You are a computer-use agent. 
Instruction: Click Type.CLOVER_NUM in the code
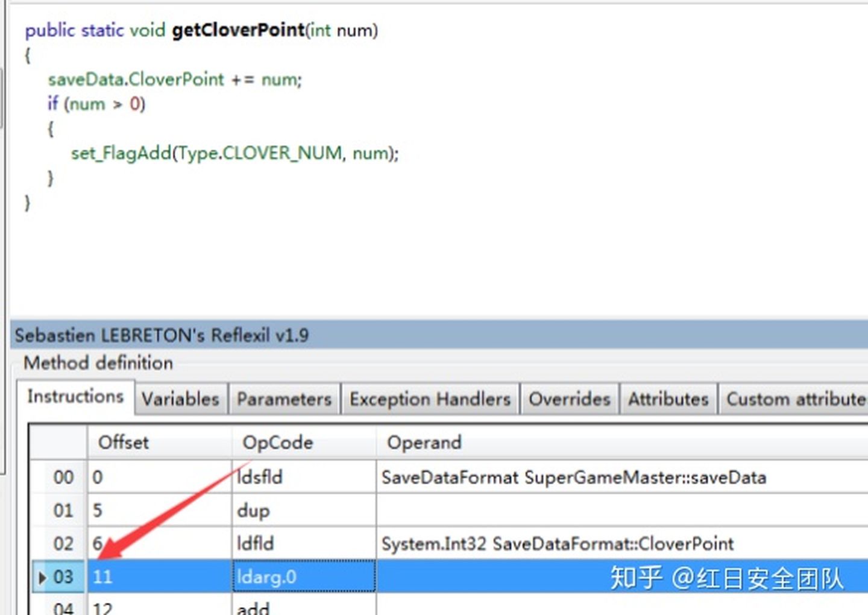pyautogui.click(x=260, y=153)
